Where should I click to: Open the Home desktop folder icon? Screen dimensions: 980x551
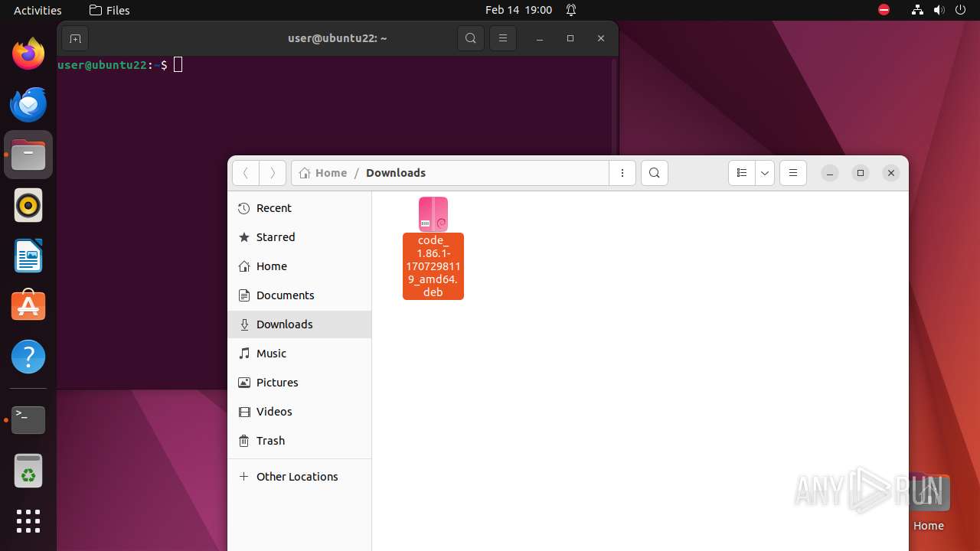click(x=928, y=503)
